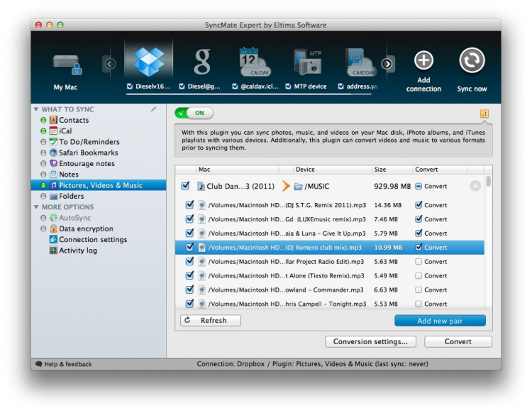Select the llar Project Radio Edit.mp3 row

329,262
